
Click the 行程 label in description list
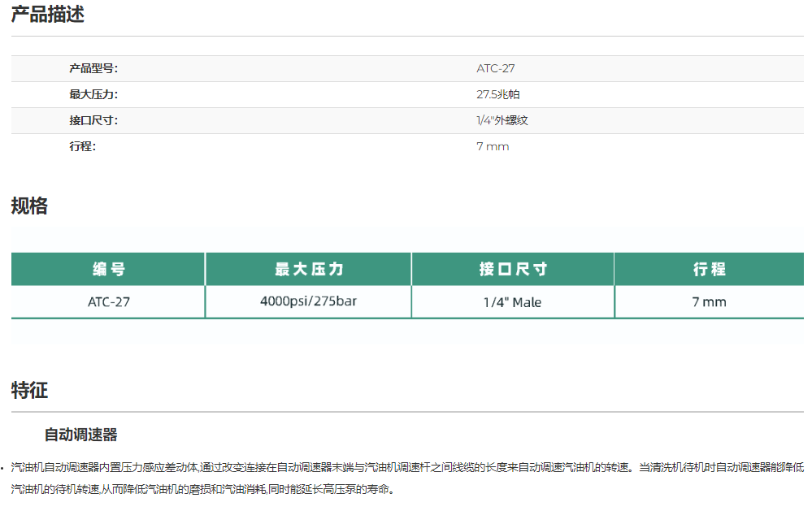tap(82, 146)
